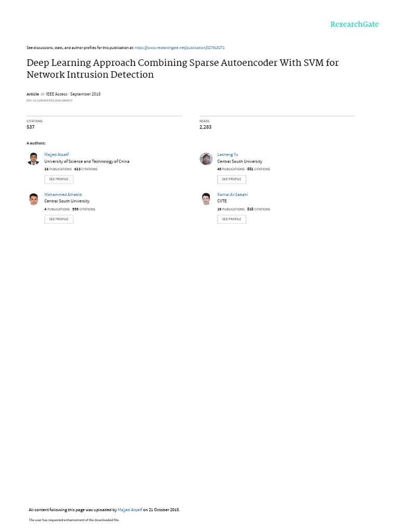
Task: Click the DOI text under Article line
Action: (x=49, y=100)
